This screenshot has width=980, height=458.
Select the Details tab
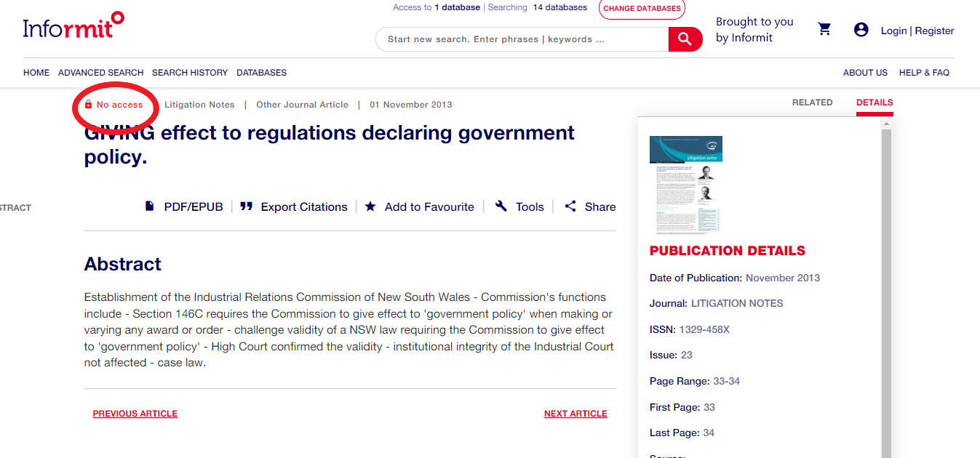874,103
